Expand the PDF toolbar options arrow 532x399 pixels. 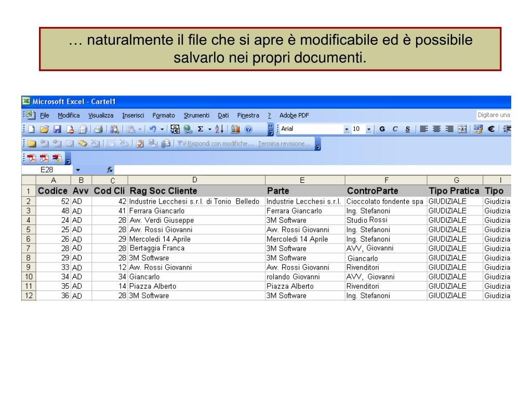coord(68,159)
